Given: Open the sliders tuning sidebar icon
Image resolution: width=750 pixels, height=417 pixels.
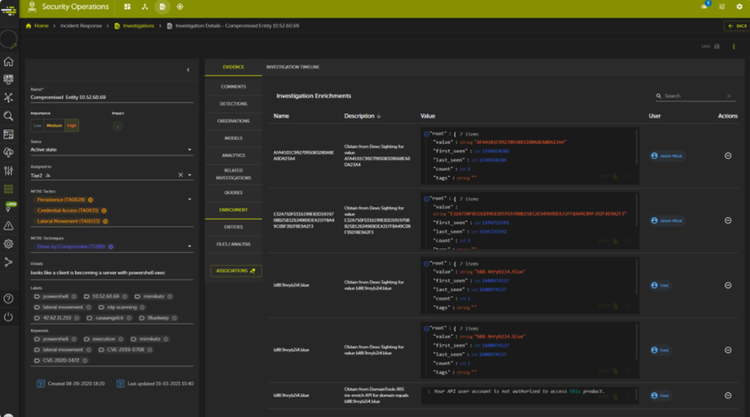Looking at the screenshot, I should pyautogui.click(x=9, y=171).
